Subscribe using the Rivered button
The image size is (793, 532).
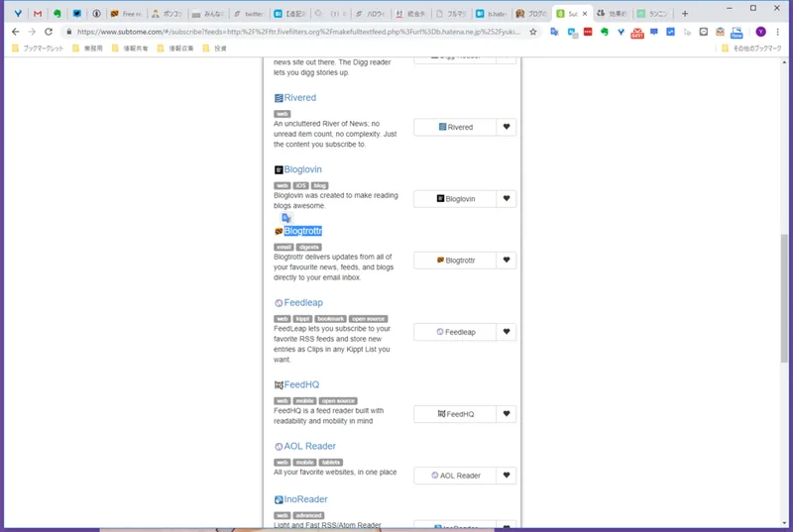coord(455,127)
